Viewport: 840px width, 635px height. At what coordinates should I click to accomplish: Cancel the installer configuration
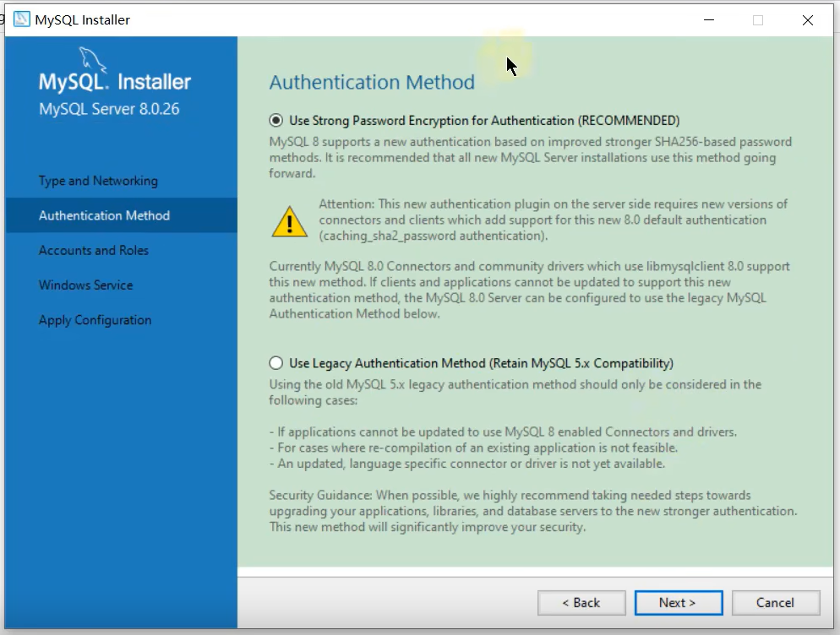(x=775, y=603)
